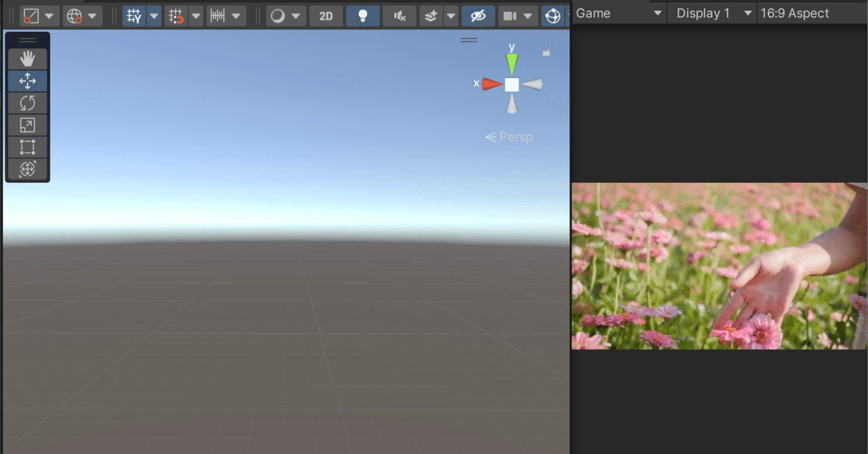Select the Scale tool
The width and height of the screenshot is (868, 454).
point(27,125)
